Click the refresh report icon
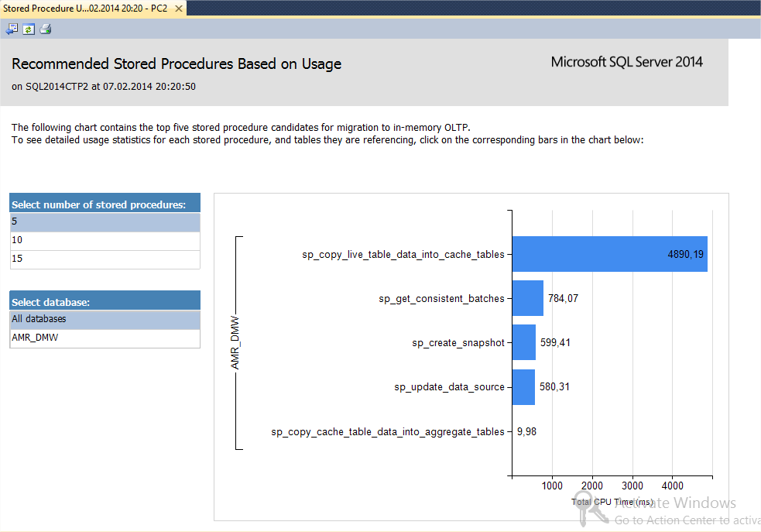The height and width of the screenshot is (532, 761). [x=29, y=29]
